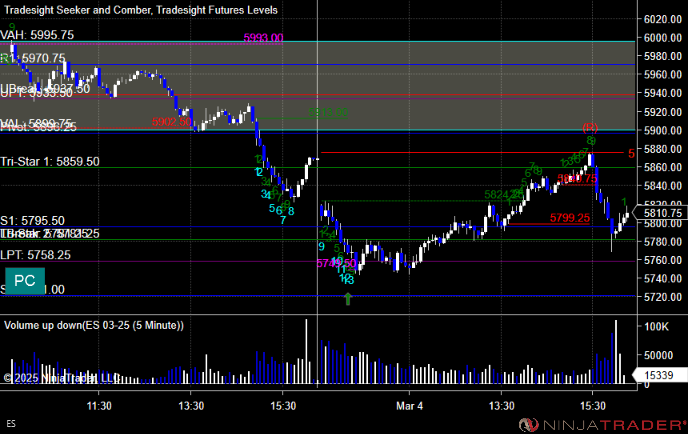Click the 5720.00 price axis label
Screen dimensions: 688x434
click(x=663, y=297)
